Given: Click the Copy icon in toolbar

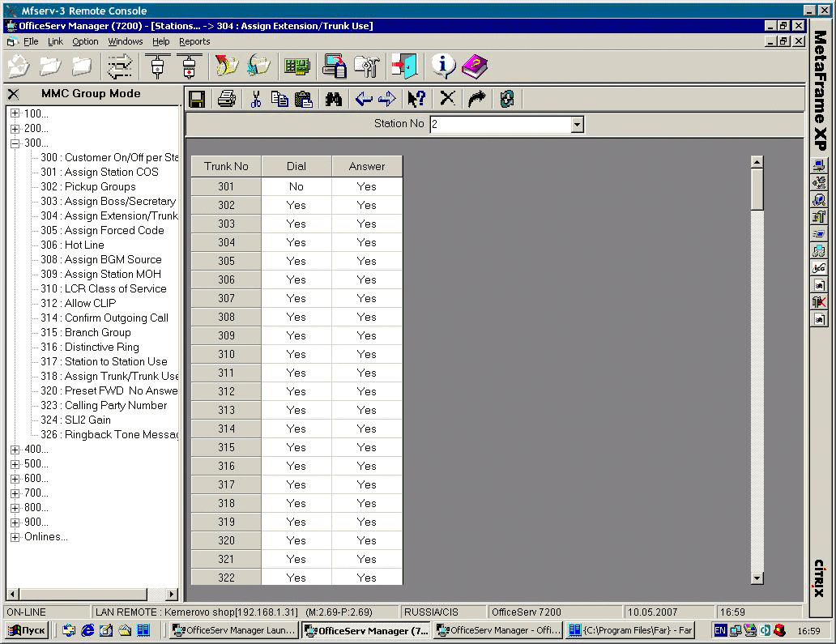Looking at the screenshot, I should click(x=279, y=99).
